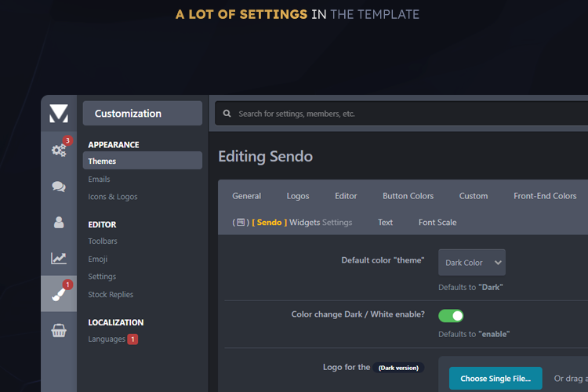This screenshot has width=588, height=392.
Task: Select Themes in the Appearance menu
Action: [x=102, y=162]
